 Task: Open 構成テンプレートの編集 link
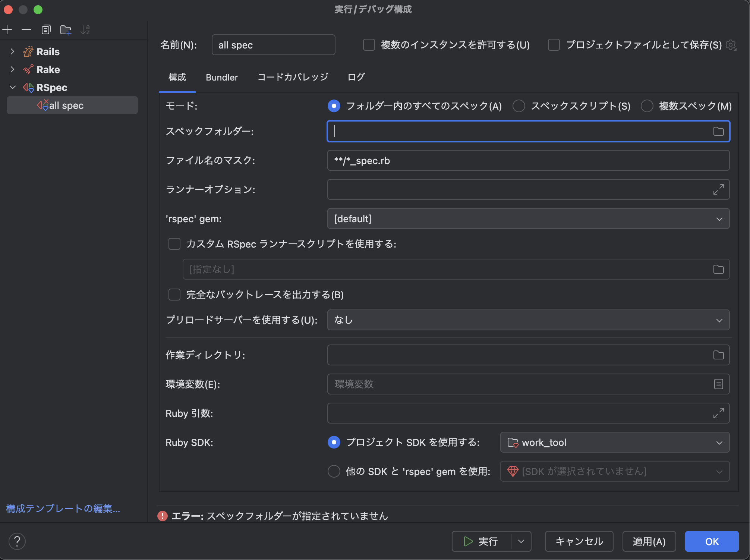(62, 509)
